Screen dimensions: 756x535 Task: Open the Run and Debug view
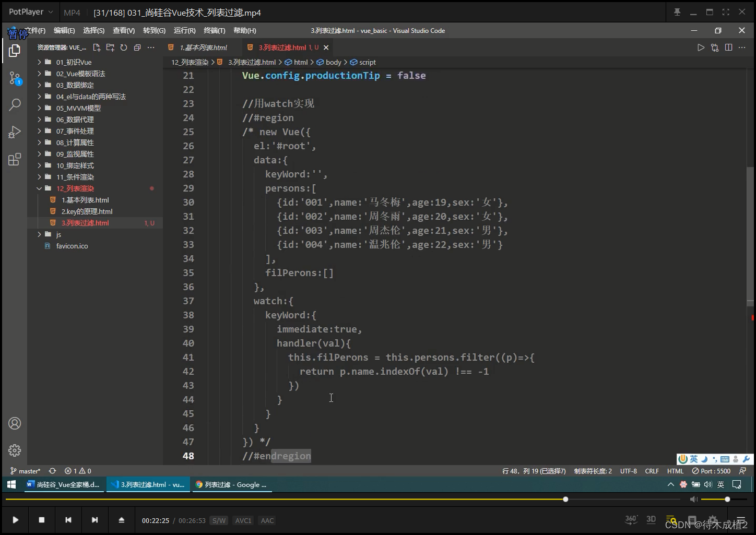(15, 132)
